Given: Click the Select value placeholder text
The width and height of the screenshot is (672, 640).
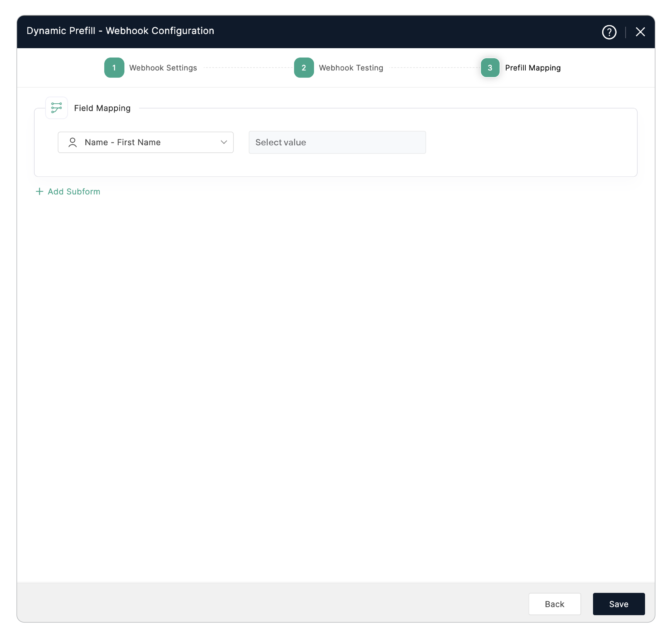Looking at the screenshot, I should coord(280,142).
